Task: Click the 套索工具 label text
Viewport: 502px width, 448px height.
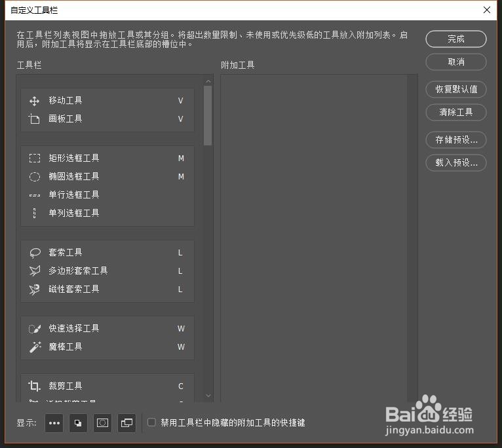Action: tap(66, 252)
